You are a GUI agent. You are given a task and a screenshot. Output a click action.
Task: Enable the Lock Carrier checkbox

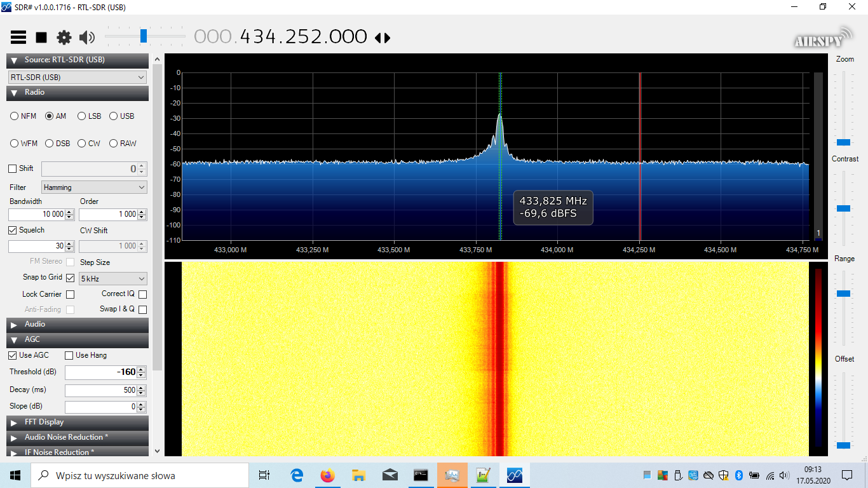[70, 294]
